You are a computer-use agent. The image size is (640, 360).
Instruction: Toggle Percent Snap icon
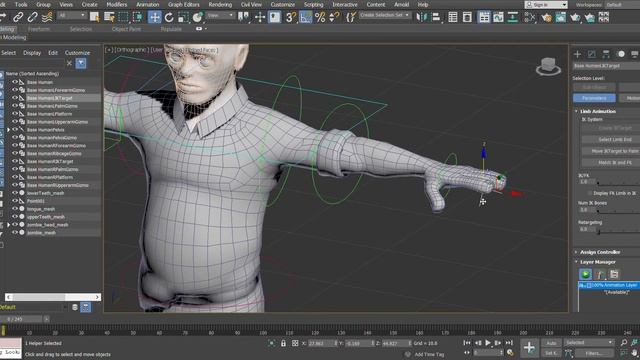pyautogui.click(x=320, y=17)
